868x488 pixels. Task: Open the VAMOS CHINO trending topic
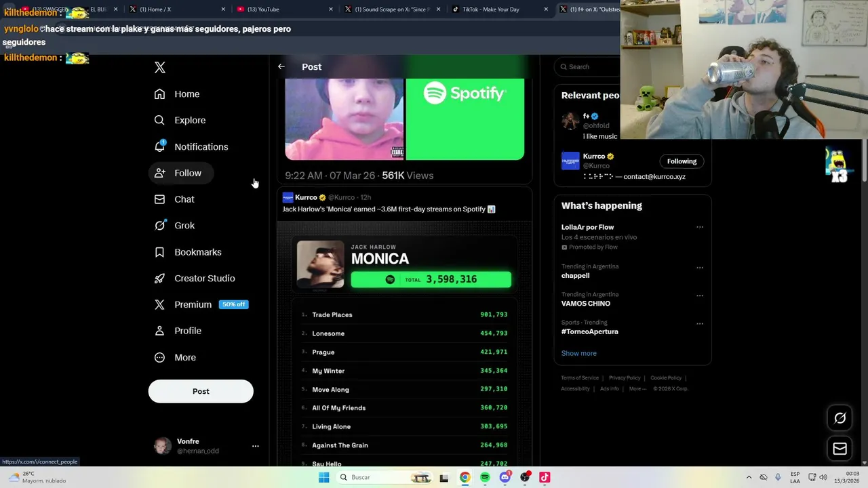point(586,304)
